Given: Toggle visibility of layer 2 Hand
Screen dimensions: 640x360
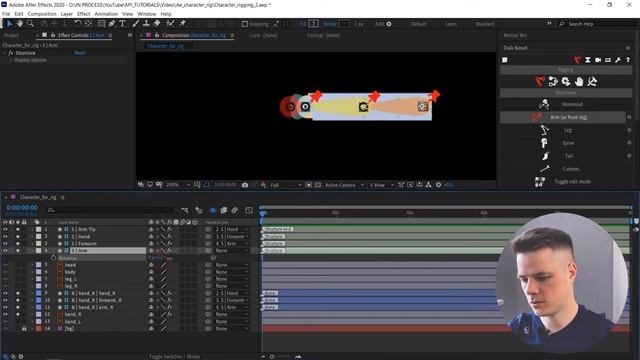Looking at the screenshot, I should click(5, 236).
